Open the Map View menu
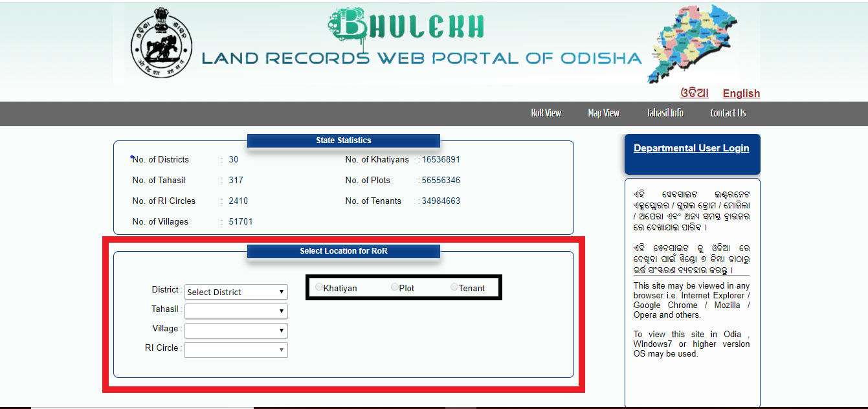This screenshot has height=409, width=868. pyautogui.click(x=604, y=113)
